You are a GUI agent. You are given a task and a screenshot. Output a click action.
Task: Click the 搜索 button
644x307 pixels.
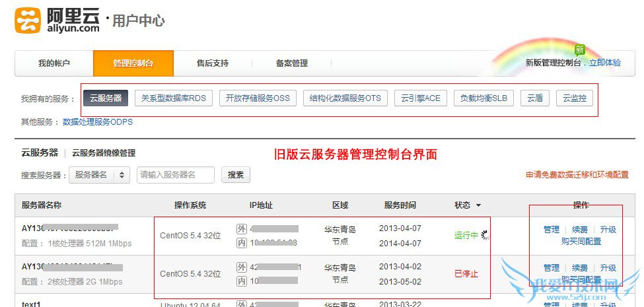click(x=236, y=175)
